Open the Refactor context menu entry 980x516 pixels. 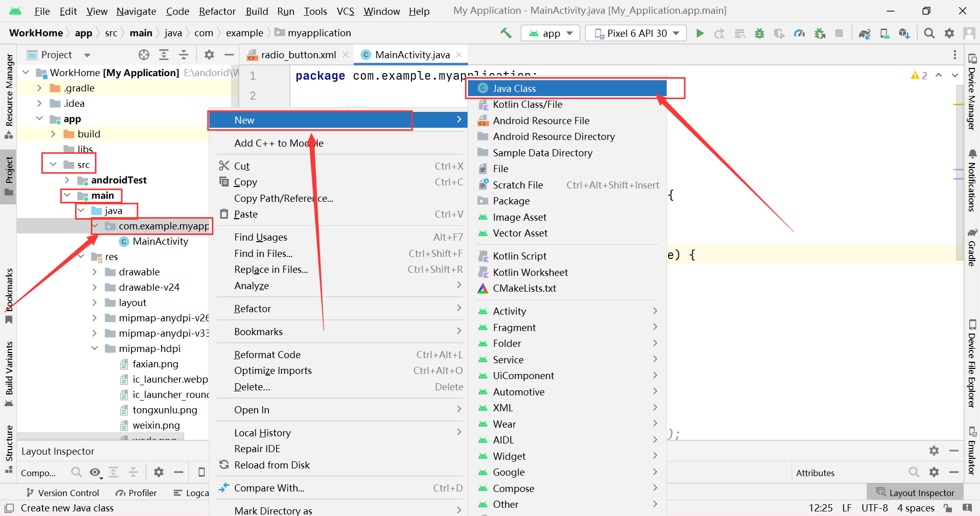pos(338,309)
